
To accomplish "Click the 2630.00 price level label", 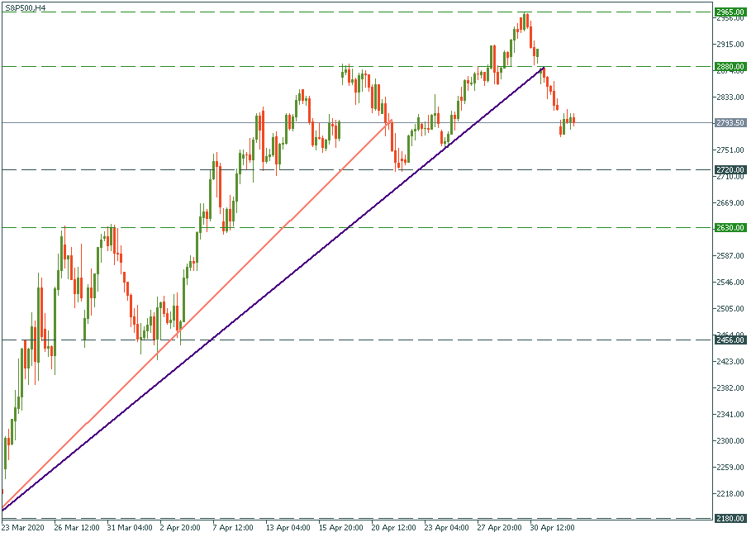I will point(730,227).
